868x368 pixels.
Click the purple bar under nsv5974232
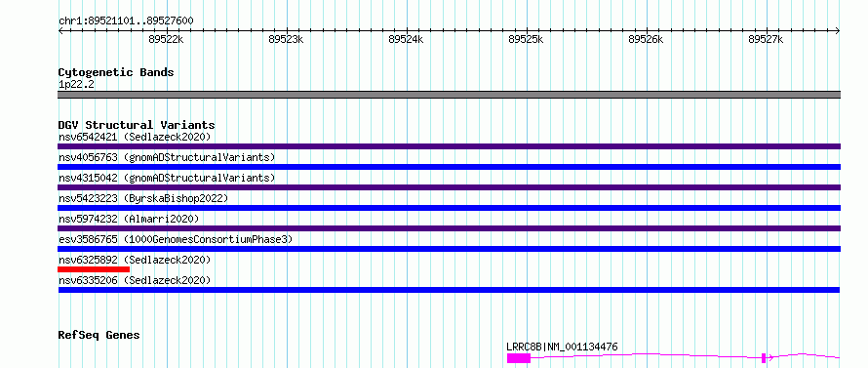[x=449, y=228]
